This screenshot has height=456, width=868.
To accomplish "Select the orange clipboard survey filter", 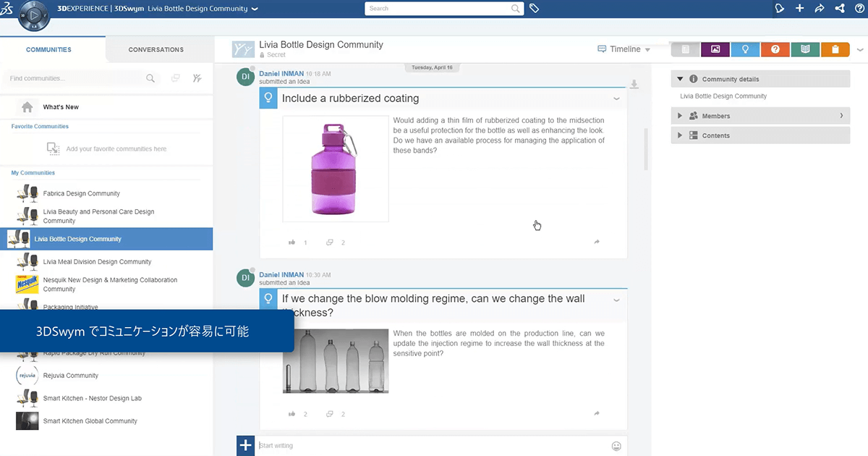I will tap(835, 49).
